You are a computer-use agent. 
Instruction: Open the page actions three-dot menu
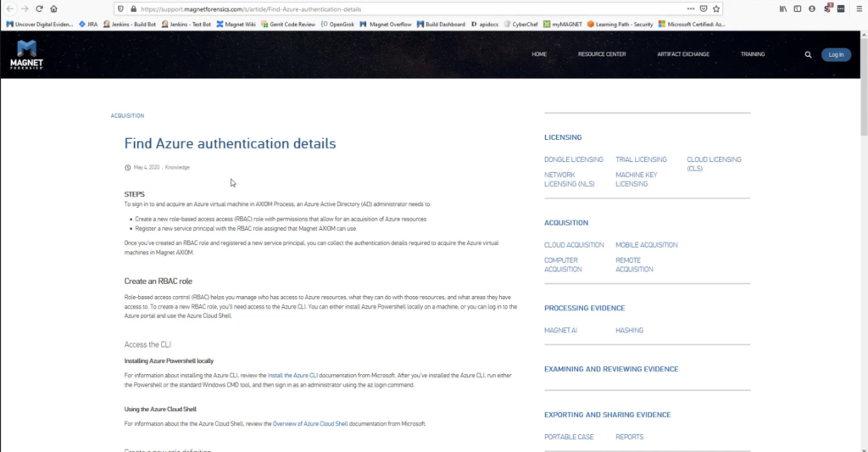tap(691, 8)
